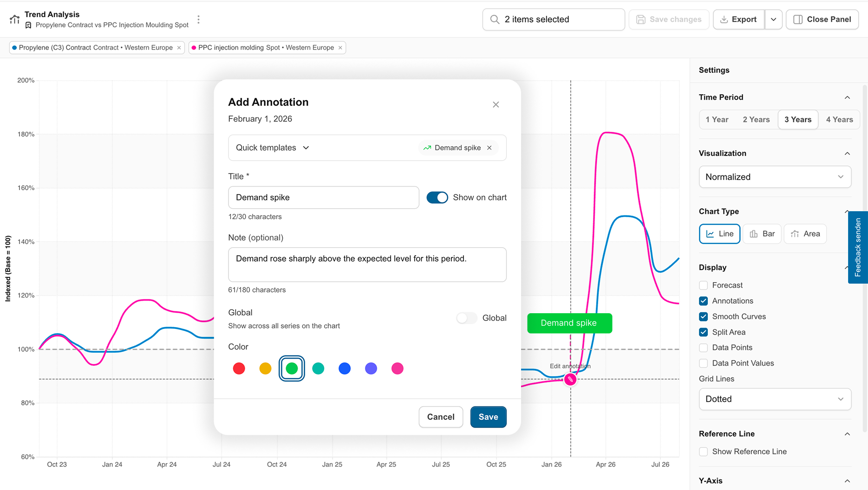The height and width of the screenshot is (490, 868).
Task: Check the Forecast checkbox
Action: [704, 285]
